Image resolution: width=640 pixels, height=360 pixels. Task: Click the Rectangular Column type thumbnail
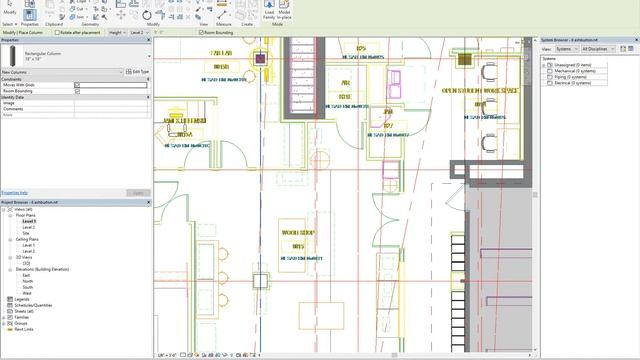(13, 56)
